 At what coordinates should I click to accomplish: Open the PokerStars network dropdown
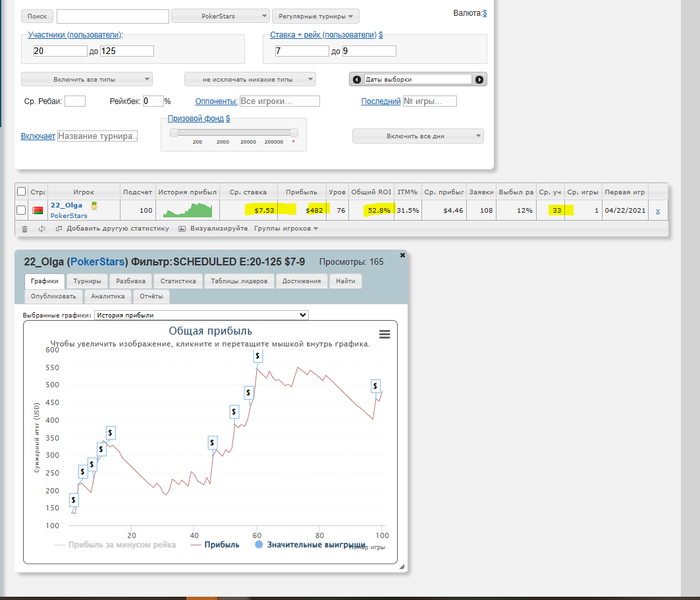(220, 16)
